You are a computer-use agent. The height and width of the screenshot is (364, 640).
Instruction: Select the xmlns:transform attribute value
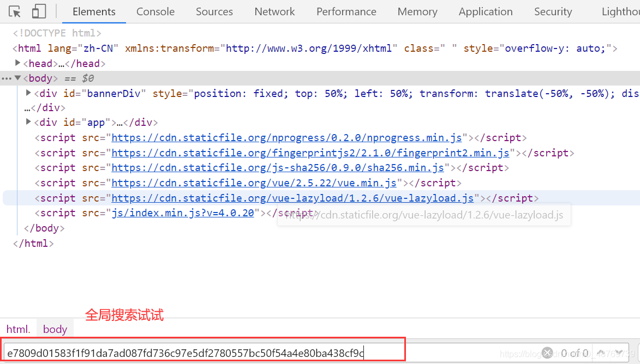click(x=309, y=48)
